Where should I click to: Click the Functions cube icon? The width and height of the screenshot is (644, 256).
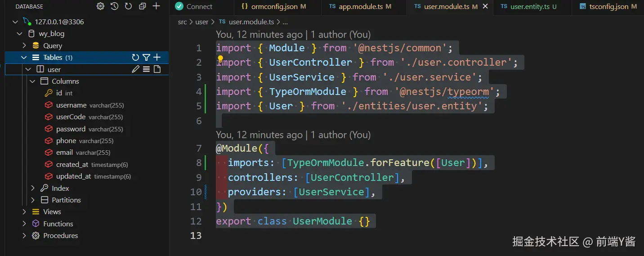(x=36, y=224)
